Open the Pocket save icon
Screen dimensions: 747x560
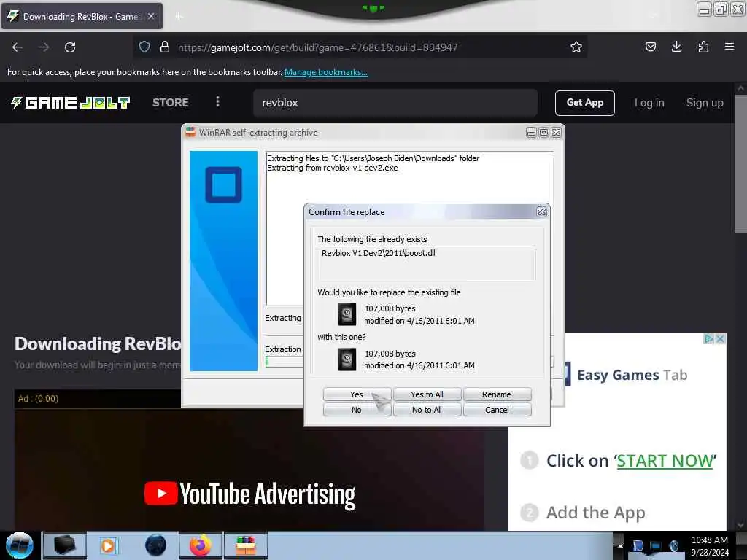click(x=650, y=47)
